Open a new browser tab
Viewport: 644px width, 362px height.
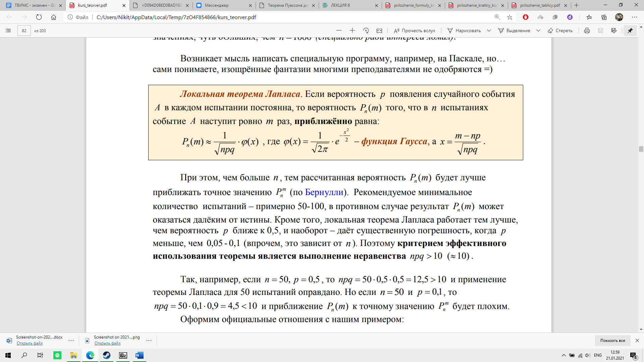click(577, 5)
